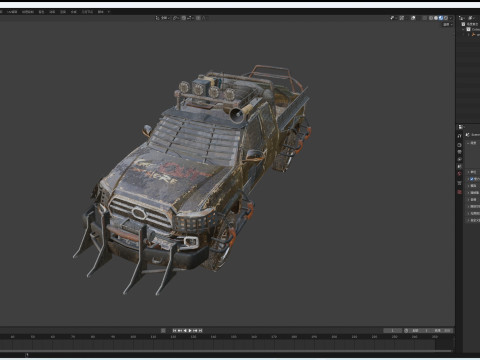Click the timeline end frame field
This screenshot has width=480, height=360.
442,330
